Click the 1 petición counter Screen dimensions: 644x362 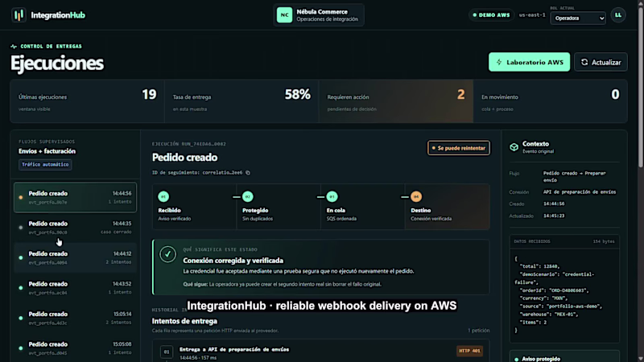[478, 331]
